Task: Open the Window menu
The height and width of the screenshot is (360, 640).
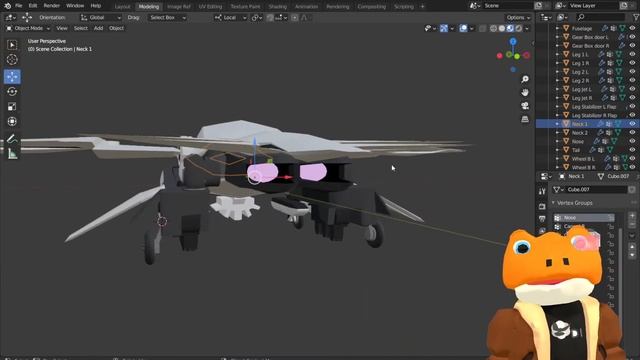Action: tap(75, 6)
